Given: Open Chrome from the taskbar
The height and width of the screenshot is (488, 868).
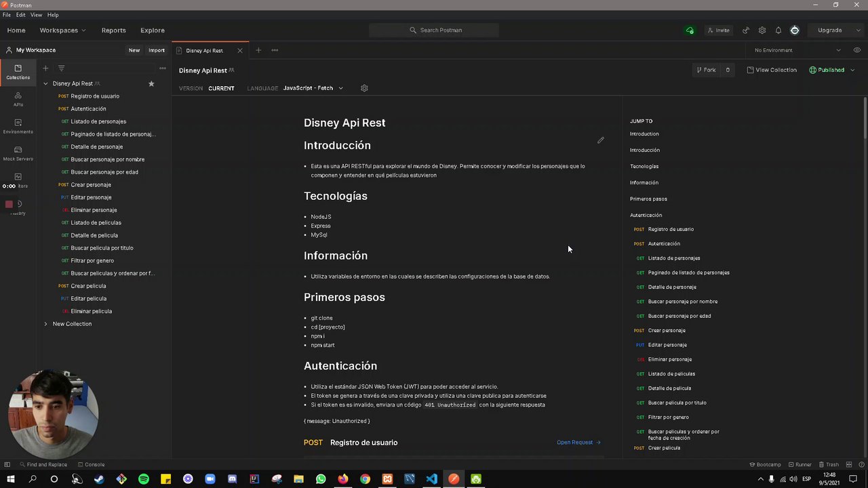Looking at the screenshot, I should [x=365, y=479].
